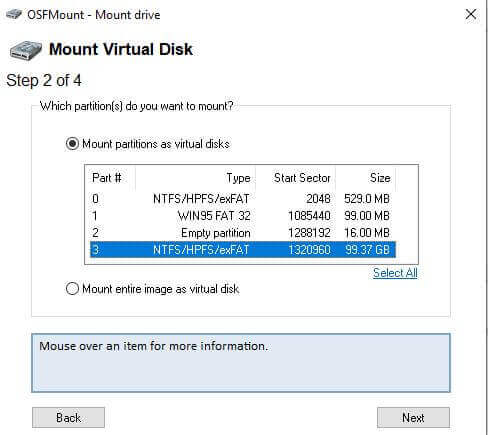488x435 pixels.
Task: Click start sector 1085440 cell
Action: [x=309, y=216]
